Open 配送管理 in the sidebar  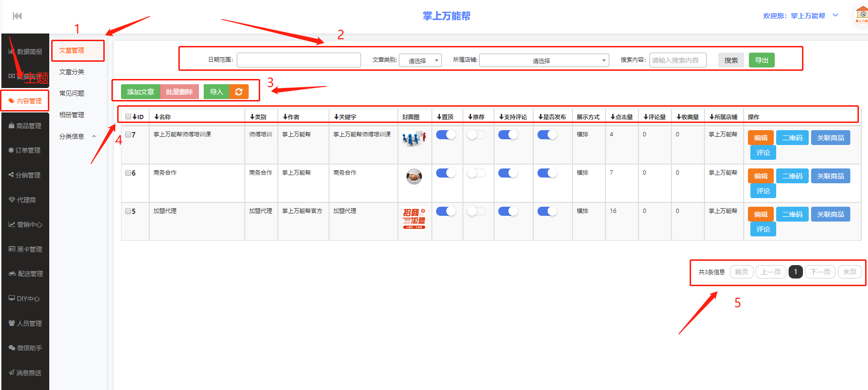point(26,274)
